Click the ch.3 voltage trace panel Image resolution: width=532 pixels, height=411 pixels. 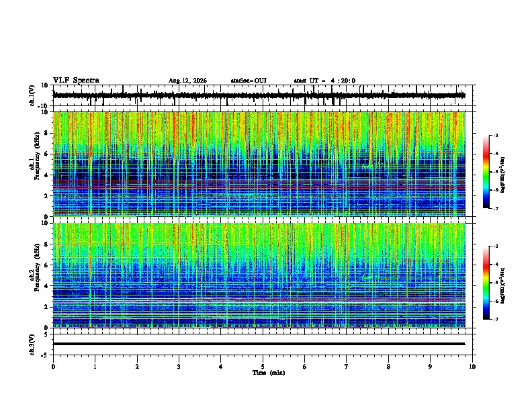pyautogui.click(x=264, y=345)
